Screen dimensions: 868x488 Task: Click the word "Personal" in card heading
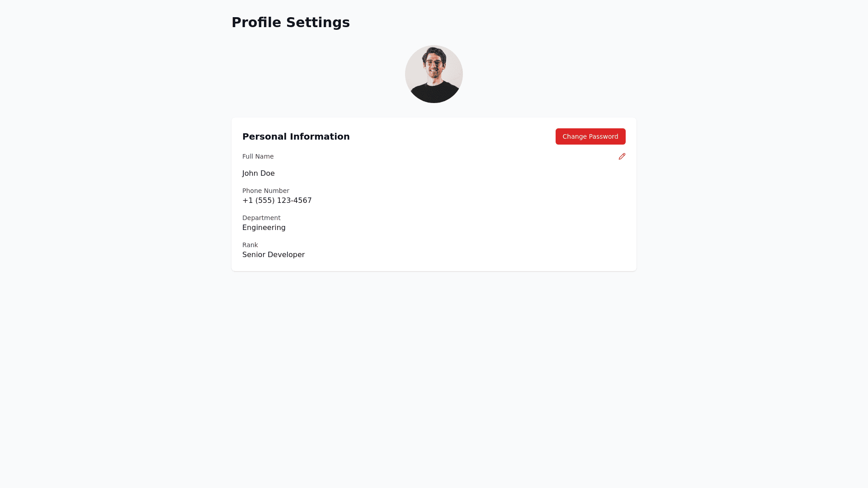click(264, 136)
